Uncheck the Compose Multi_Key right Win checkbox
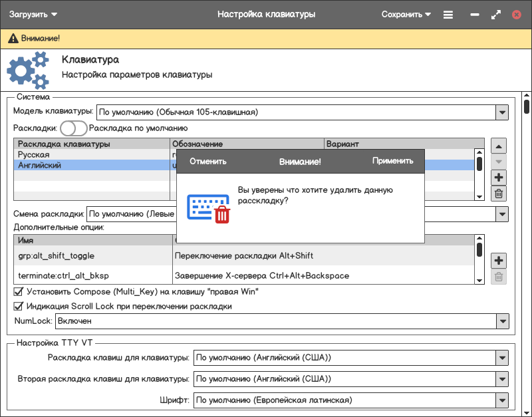 (19, 291)
